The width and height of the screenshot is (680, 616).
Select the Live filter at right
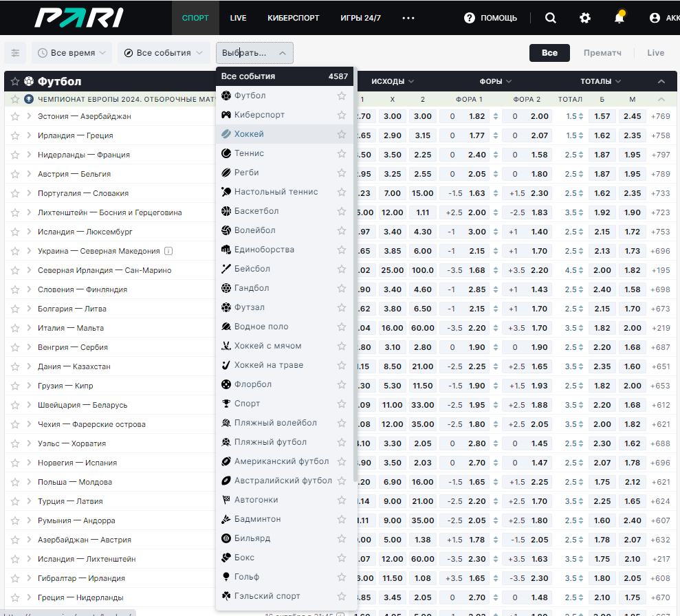pos(656,53)
